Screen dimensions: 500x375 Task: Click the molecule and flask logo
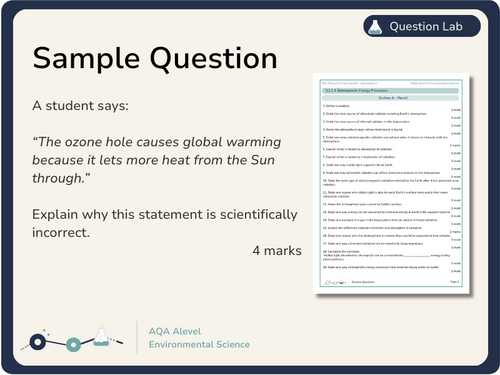point(72,339)
